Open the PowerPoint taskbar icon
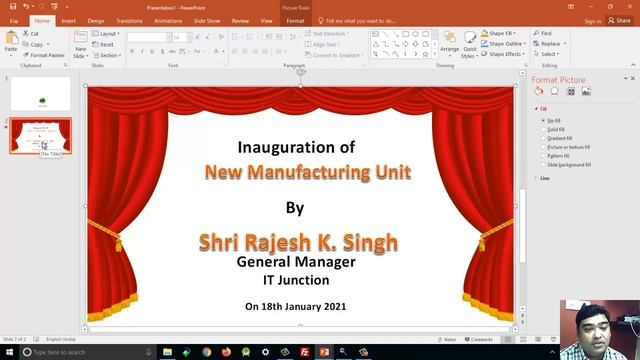640x360 pixels. tap(324, 352)
